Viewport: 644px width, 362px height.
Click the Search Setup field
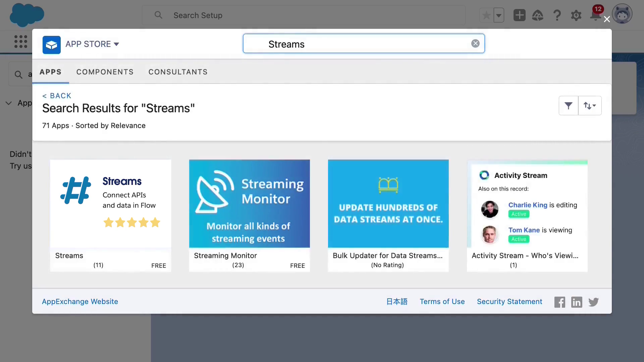(304, 15)
